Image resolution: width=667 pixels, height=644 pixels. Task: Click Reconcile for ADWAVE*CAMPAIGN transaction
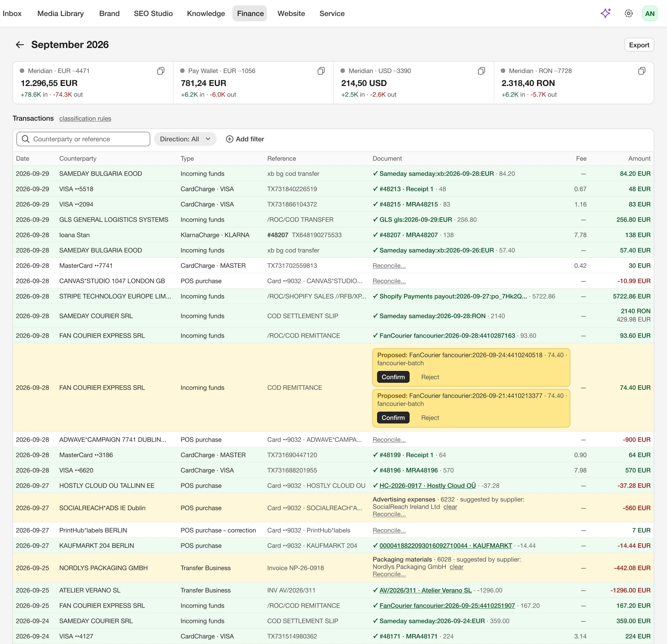389,439
